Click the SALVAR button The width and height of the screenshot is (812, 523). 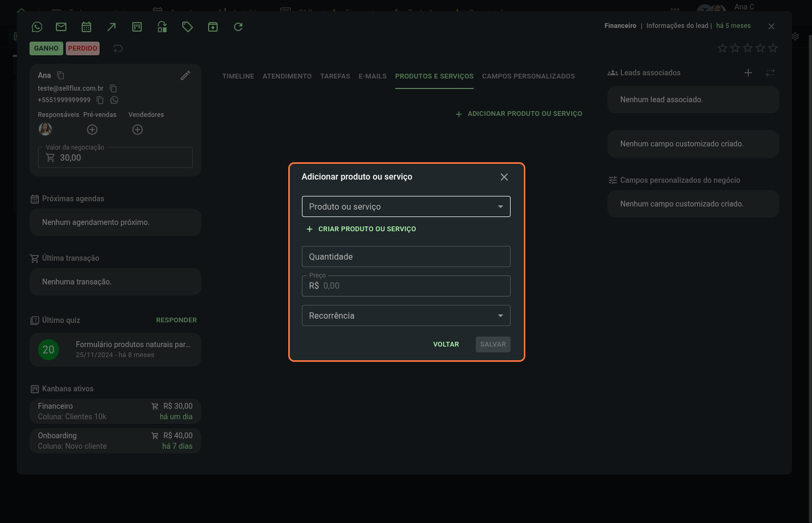pos(493,344)
